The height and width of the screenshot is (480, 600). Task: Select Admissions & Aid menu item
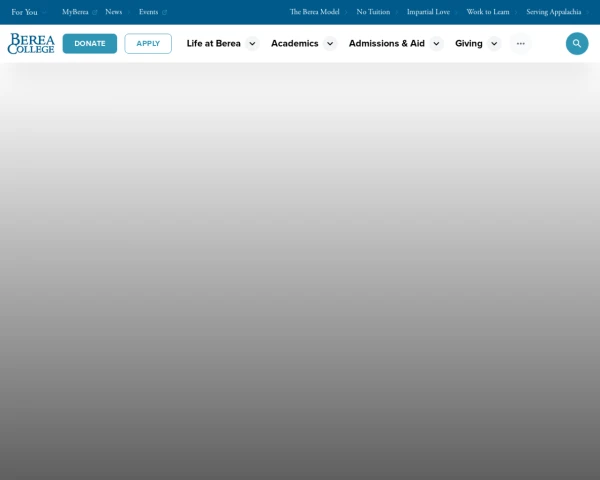pos(386,44)
